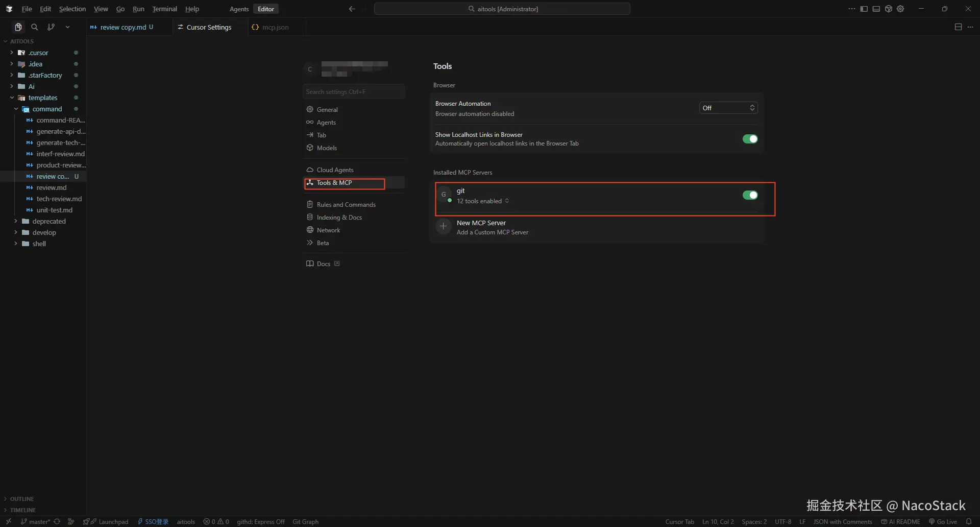Open the sidebar views chevron dropdown
Screen dimensions: 980x527
tap(67, 27)
